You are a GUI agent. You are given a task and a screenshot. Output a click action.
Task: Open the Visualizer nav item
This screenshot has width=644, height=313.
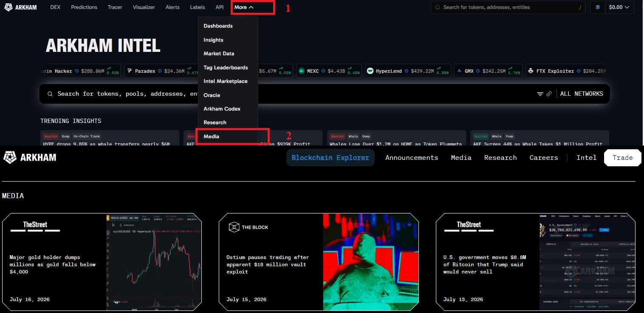(x=144, y=7)
